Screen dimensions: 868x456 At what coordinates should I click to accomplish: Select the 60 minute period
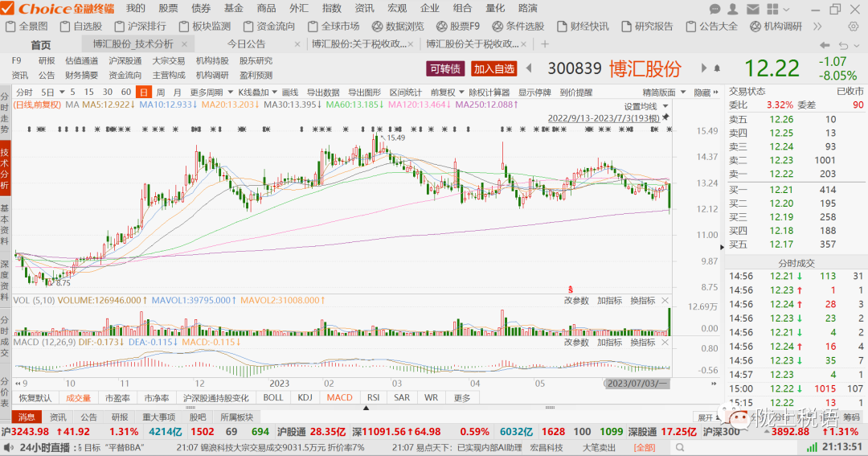pos(126,92)
